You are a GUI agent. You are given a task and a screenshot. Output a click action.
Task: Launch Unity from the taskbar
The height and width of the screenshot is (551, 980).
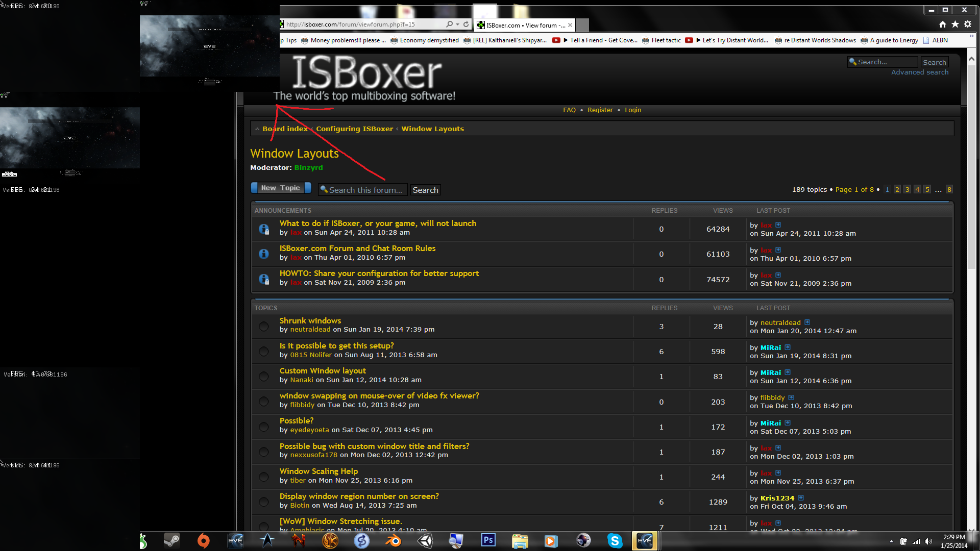[425, 541]
